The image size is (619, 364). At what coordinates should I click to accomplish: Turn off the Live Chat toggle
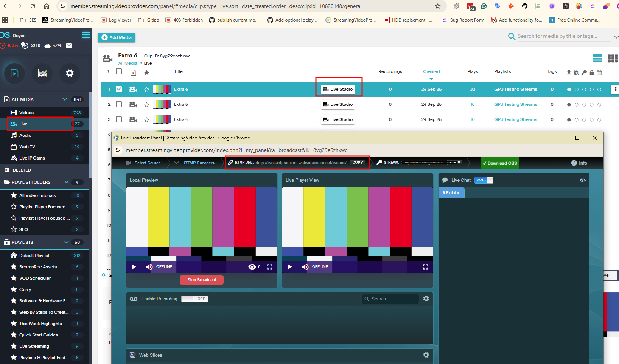(x=484, y=180)
